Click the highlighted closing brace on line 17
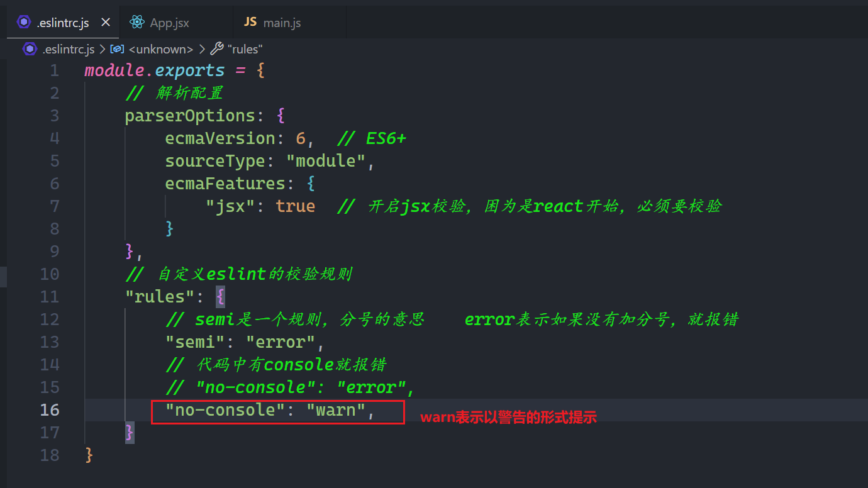 (x=129, y=433)
